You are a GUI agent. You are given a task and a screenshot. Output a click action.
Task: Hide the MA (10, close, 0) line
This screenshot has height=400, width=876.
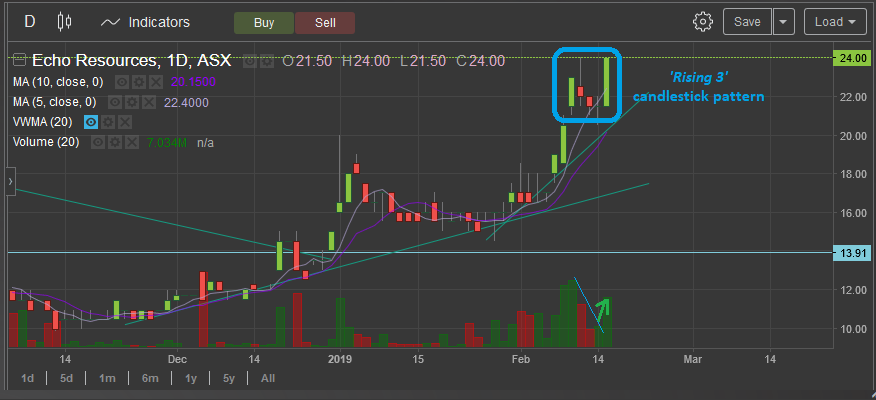120,81
